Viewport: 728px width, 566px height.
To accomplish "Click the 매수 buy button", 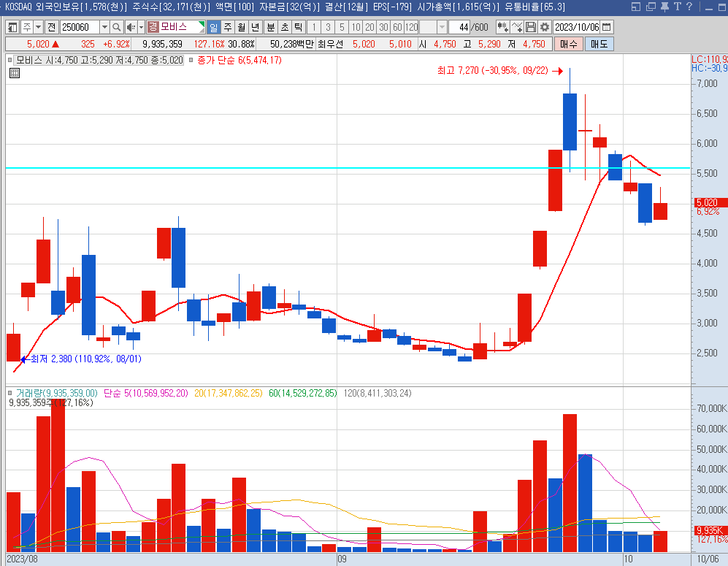I will (x=569, y=44).
